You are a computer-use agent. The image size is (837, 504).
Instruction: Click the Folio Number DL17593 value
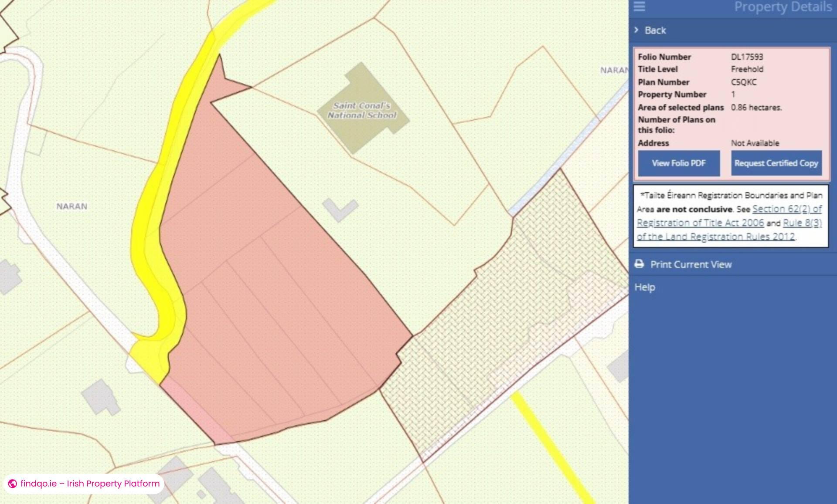pyautogui.click(x=748, y=57)
